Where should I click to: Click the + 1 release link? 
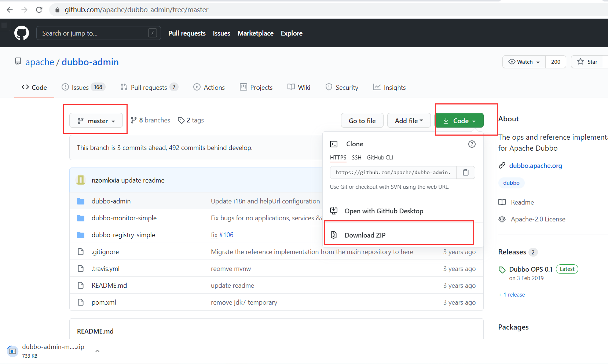(x=512, y=295)
